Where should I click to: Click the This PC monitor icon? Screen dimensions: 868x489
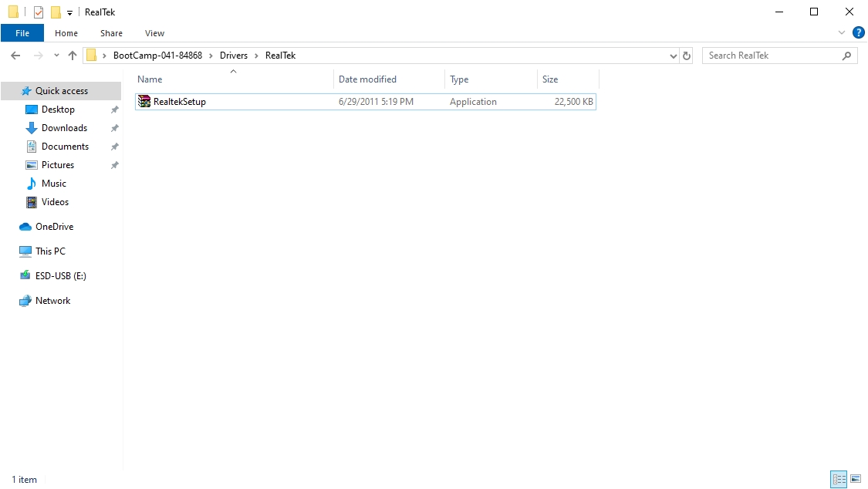click(x=25, y=251)
